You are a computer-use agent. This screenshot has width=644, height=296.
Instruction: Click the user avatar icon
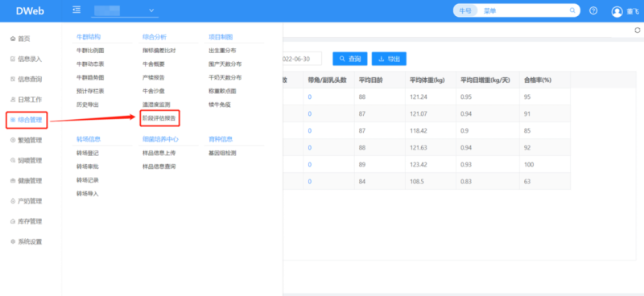(617, 11)
